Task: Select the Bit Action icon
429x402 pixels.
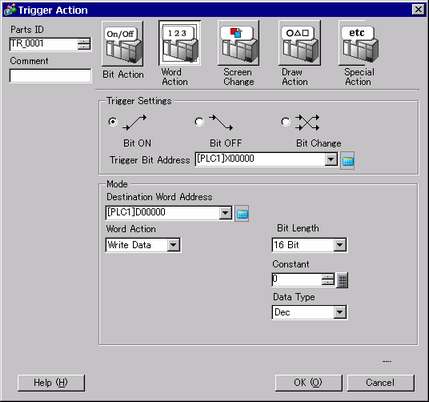Action: pos(123,44)
